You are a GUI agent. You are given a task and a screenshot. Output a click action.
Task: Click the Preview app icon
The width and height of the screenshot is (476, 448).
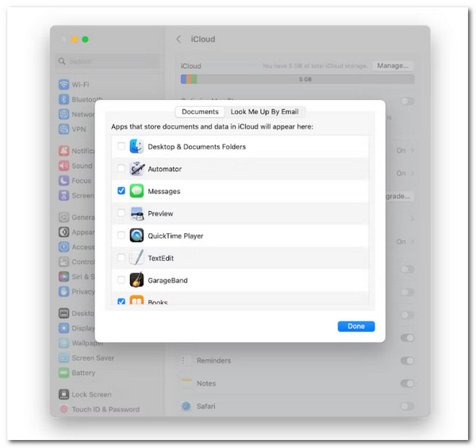click(x=136, y=213)
